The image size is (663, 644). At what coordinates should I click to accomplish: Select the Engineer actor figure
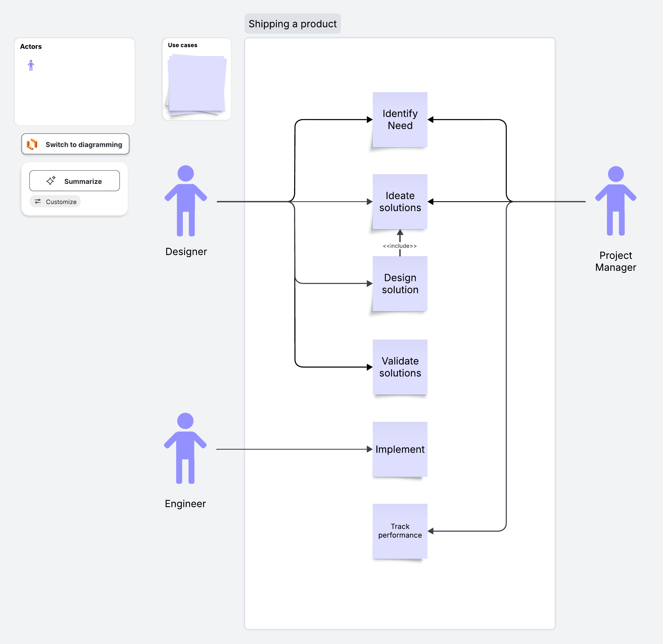coord(185,448)
